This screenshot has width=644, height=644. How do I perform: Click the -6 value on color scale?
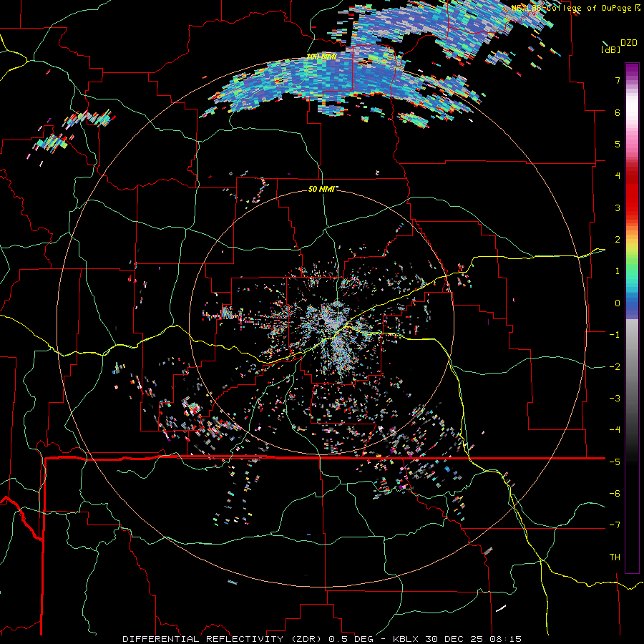click(615, 494)
